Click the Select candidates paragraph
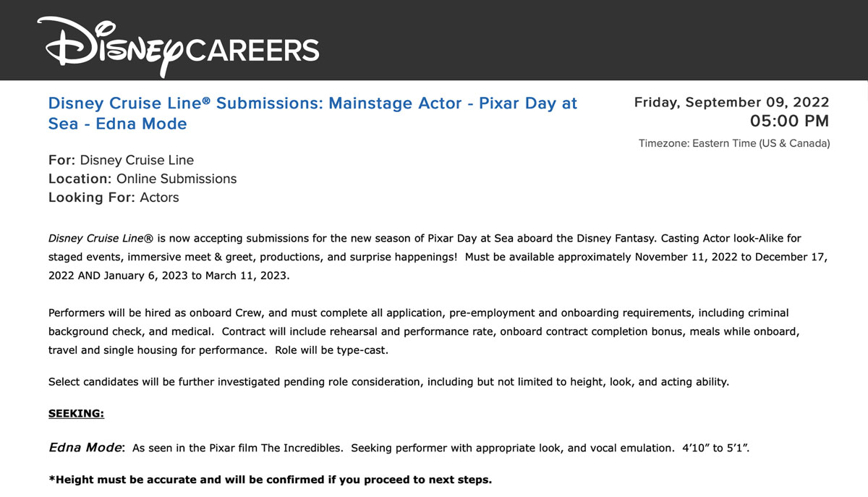This screenshot has height=497, width=868. [388, 382]
